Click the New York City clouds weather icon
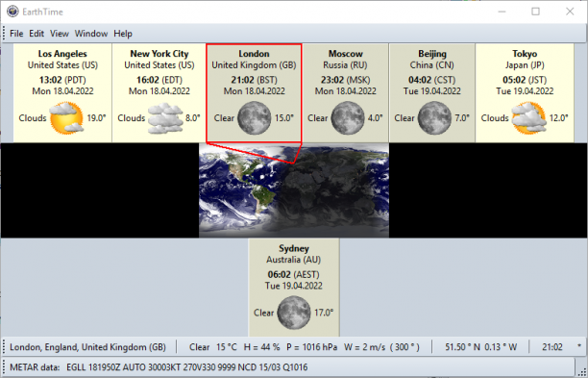 point(165,118)
